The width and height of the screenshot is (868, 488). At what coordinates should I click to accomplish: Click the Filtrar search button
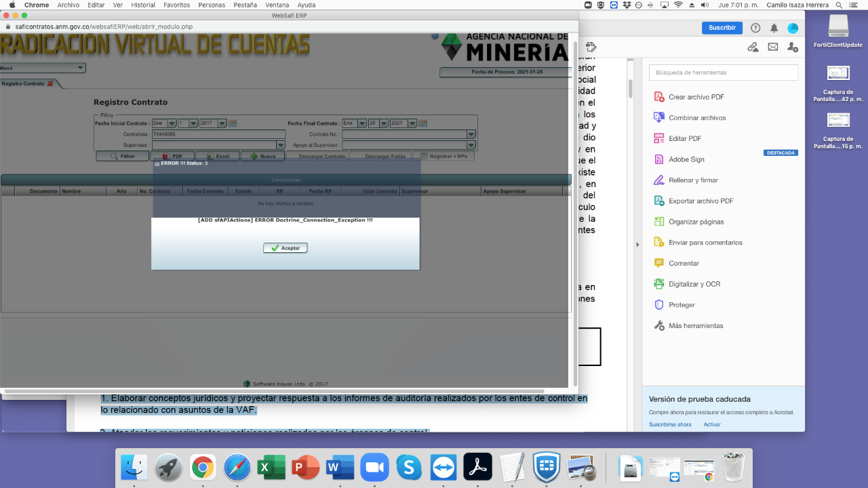click(122, 156)
